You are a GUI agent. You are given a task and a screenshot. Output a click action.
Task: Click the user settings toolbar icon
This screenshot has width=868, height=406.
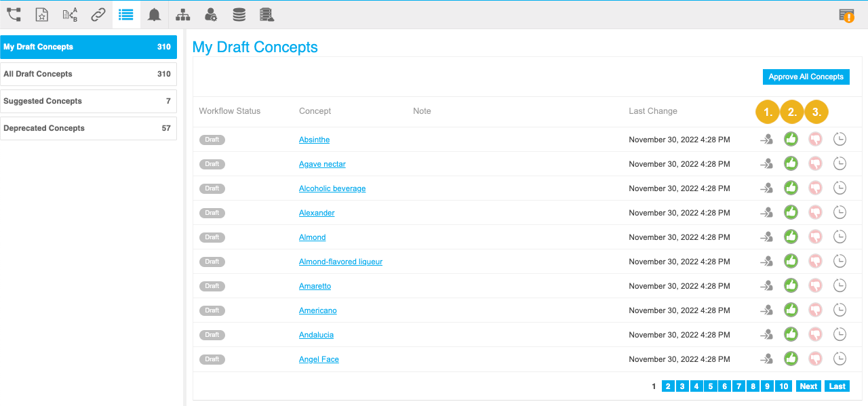(210, 14)
